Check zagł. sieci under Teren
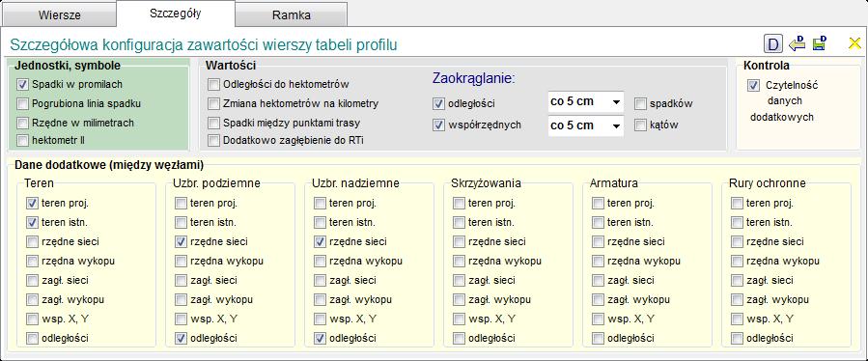 click(32, 280)
